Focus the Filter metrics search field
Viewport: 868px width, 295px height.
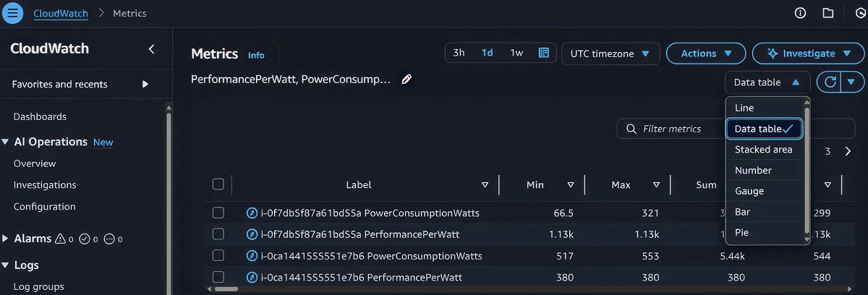(736, 129)
